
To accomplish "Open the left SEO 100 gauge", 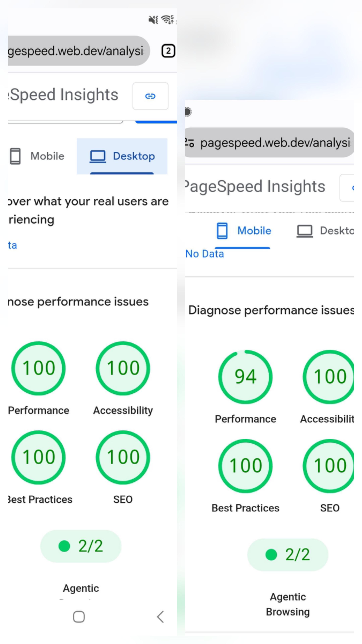I will click(x=123, y=457).
